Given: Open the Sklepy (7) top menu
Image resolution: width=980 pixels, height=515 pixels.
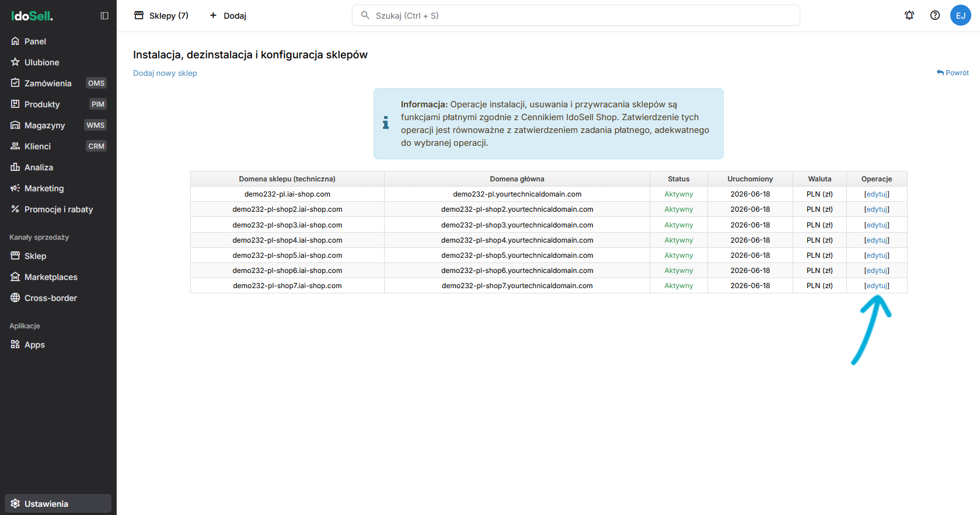Looking at the screenshot, I should coord(162,16).
